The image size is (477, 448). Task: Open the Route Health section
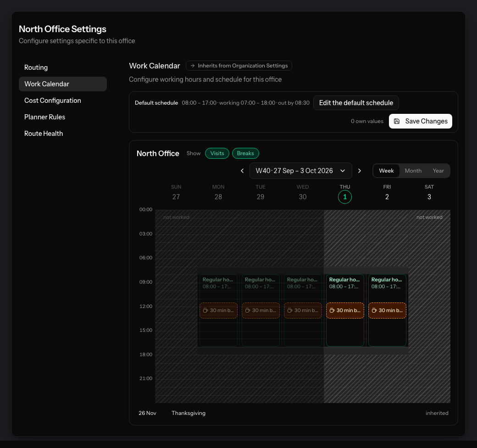[x=63, y=134]
